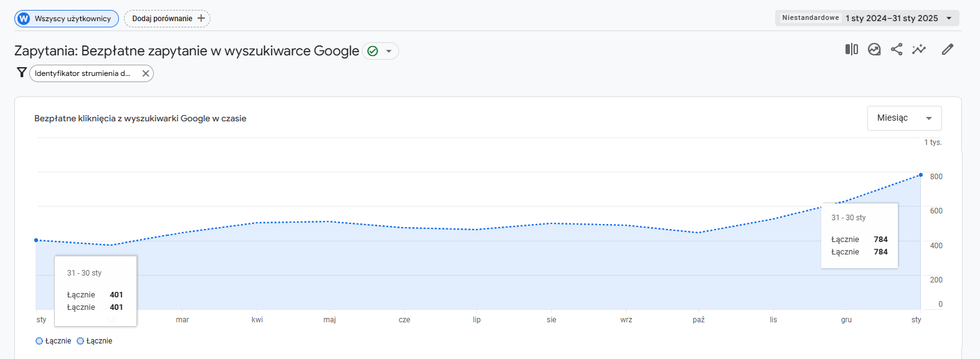Remove the Identyfikator strumienia filter chip
980x359 pixels.
[x=146, y=73]
